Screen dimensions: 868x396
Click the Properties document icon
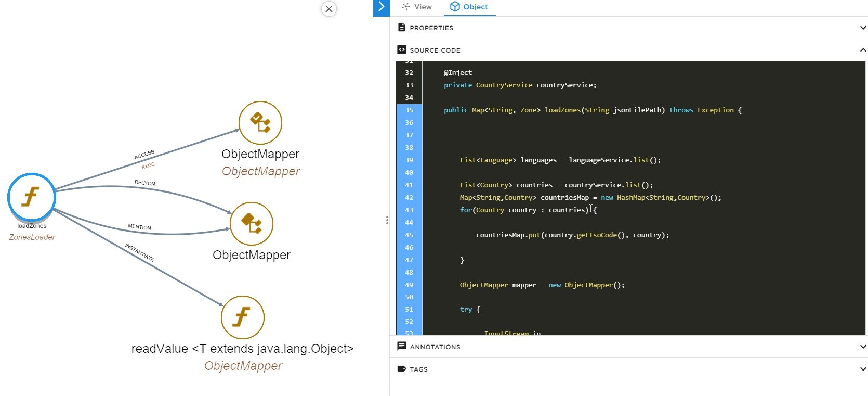click(401, 28)
